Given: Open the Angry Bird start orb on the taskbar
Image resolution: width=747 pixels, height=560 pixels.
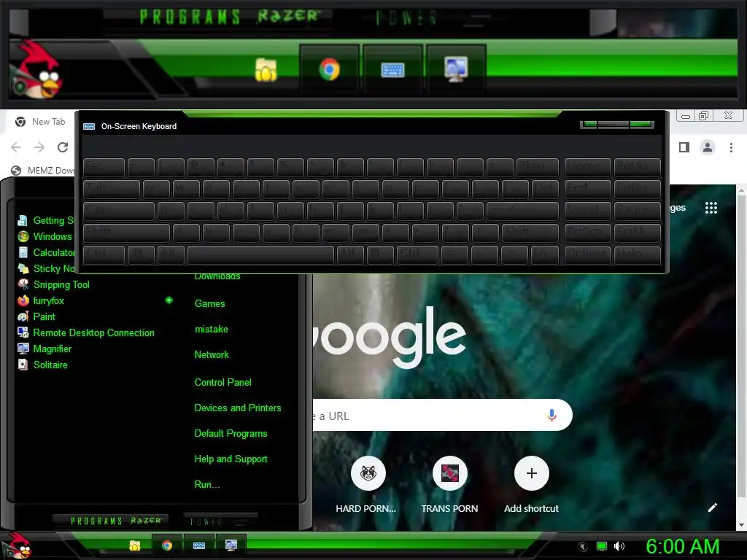Looking at the screenshot, I should click(x=17, y=545).
